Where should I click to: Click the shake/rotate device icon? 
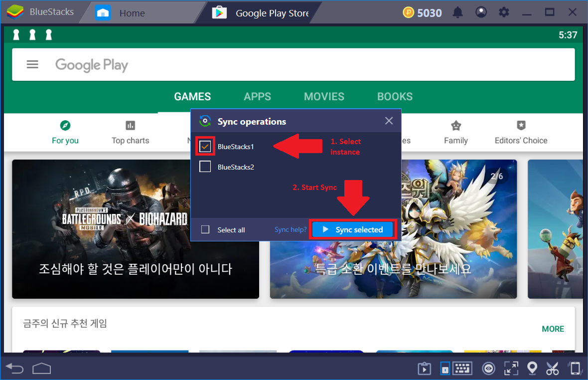pyautogui.click(x=575, y=369)
